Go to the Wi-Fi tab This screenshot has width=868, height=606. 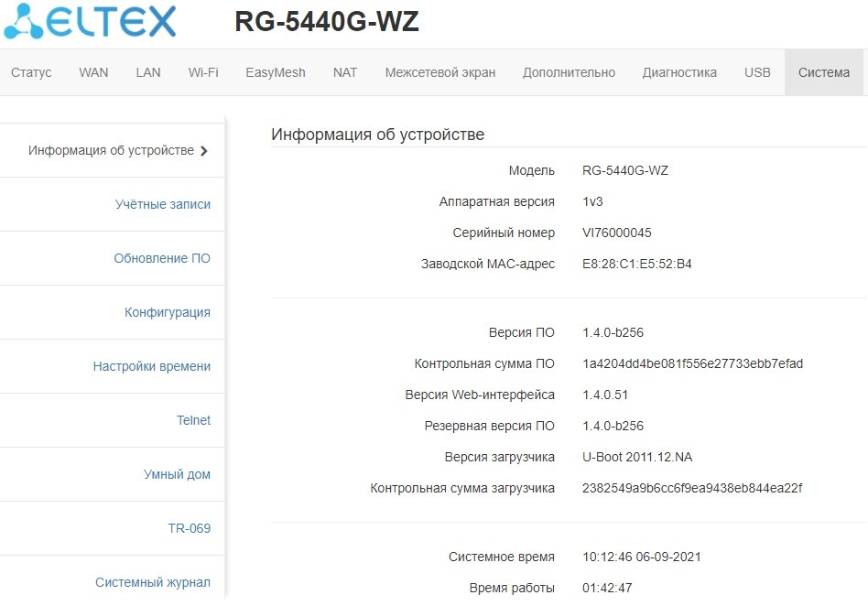point(203,72)
